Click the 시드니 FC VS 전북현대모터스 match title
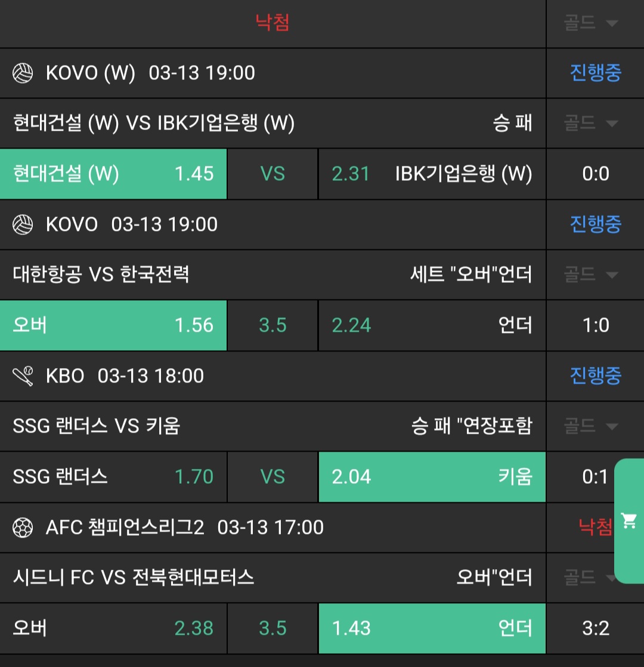Screen dimensions: 644x667 click(x=134, y=578)
